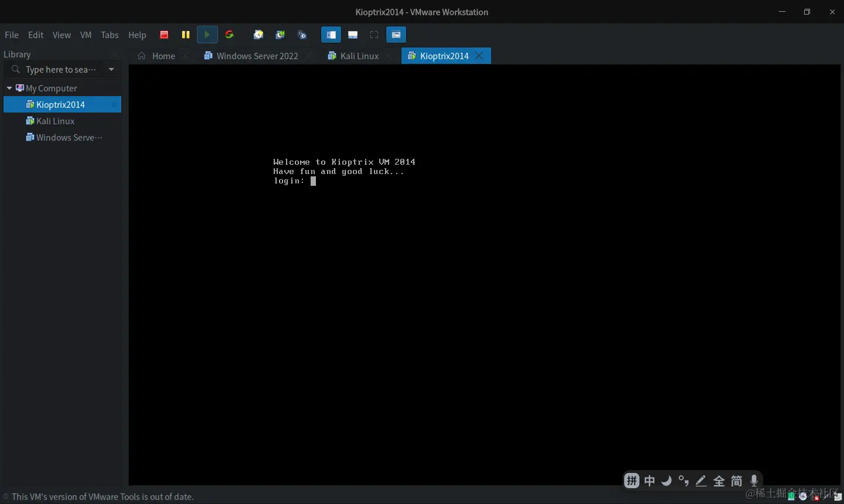Screen dimensions: 844x504
Task: Open the Help menu
Action: coord(137,35)
